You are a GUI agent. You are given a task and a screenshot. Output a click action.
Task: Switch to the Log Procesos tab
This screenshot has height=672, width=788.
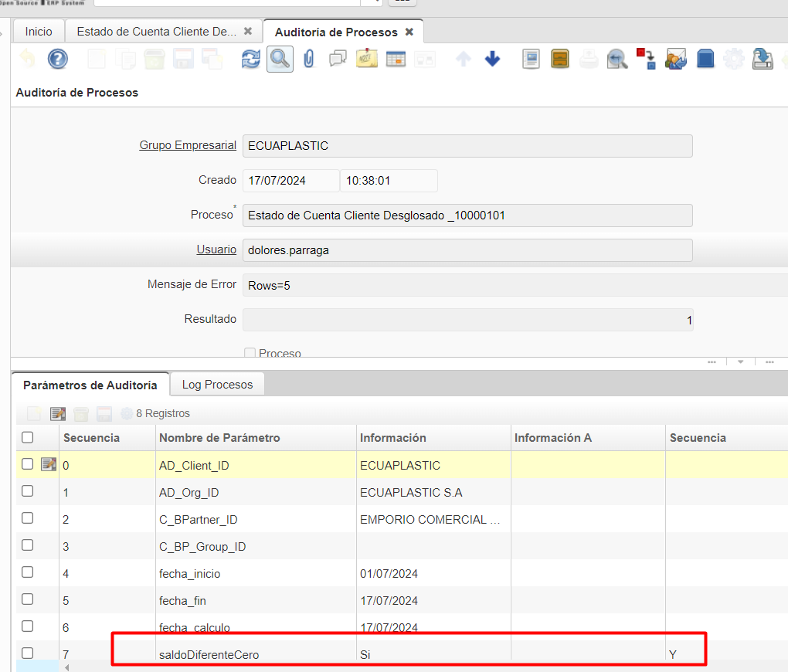pos(217,385)
